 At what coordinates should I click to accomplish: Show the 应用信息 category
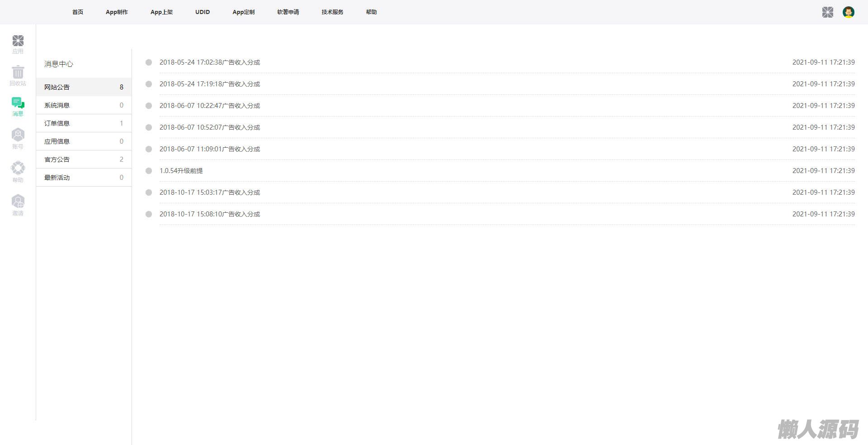84,141
